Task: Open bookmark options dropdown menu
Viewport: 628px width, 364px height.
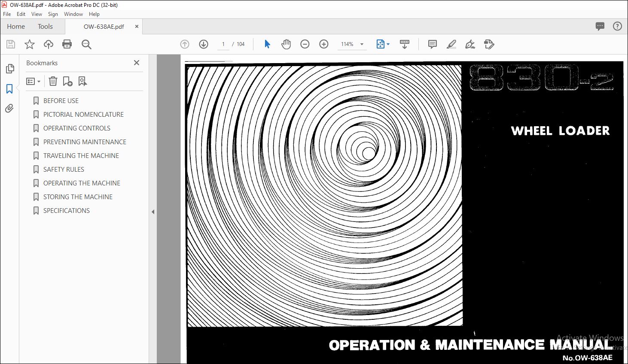Action: [x=33, y=81]
